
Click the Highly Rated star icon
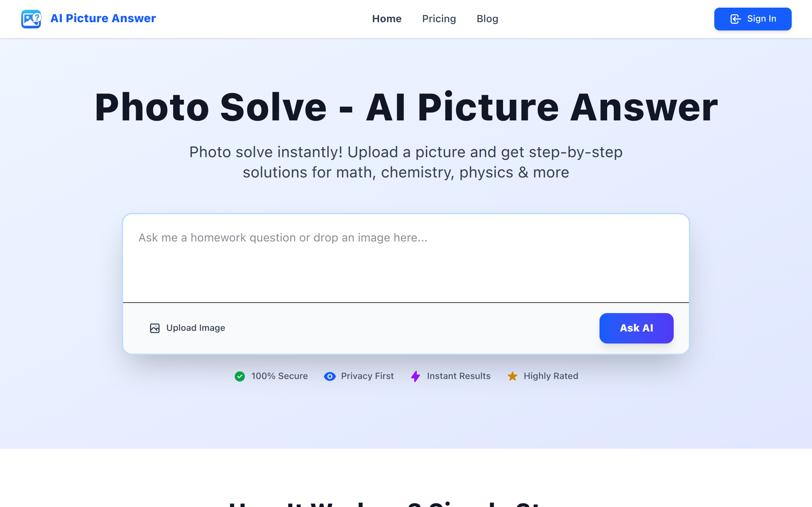point(512,376)
